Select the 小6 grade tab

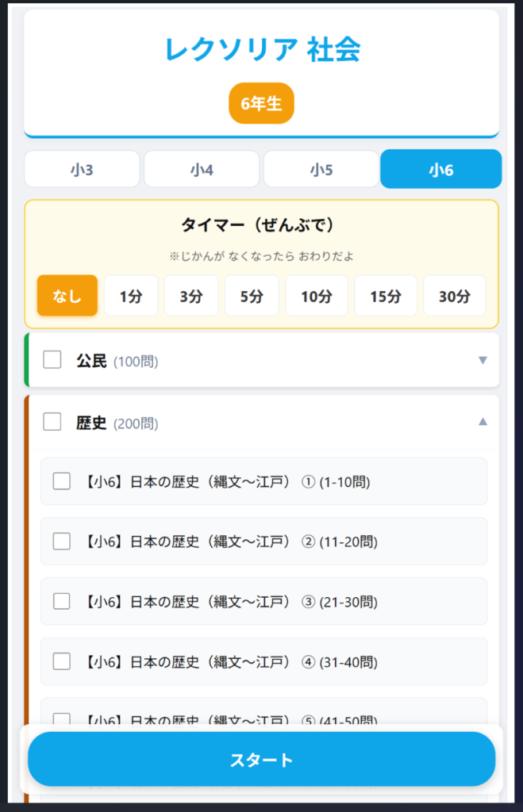(440, 169)
